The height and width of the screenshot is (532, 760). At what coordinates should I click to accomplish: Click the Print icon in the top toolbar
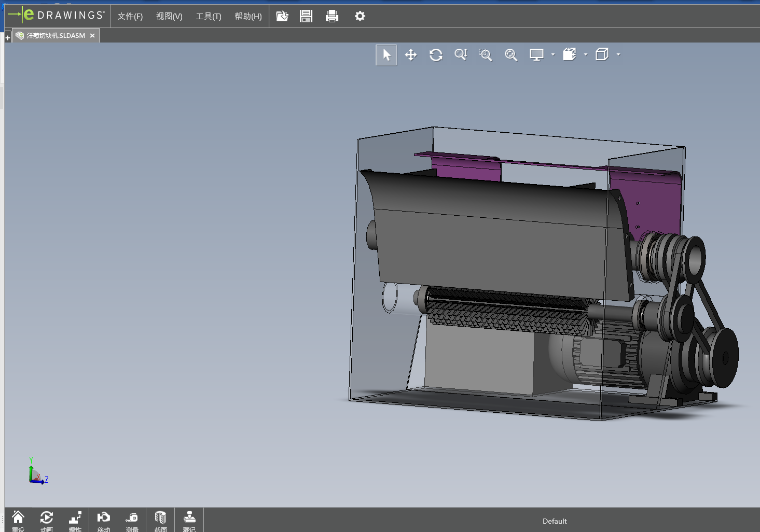click(x=332, y=17)
